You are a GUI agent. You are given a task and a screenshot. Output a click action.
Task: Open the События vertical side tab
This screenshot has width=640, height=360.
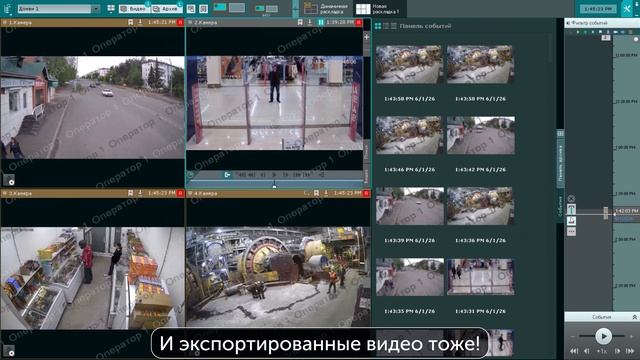click(560, 207)
